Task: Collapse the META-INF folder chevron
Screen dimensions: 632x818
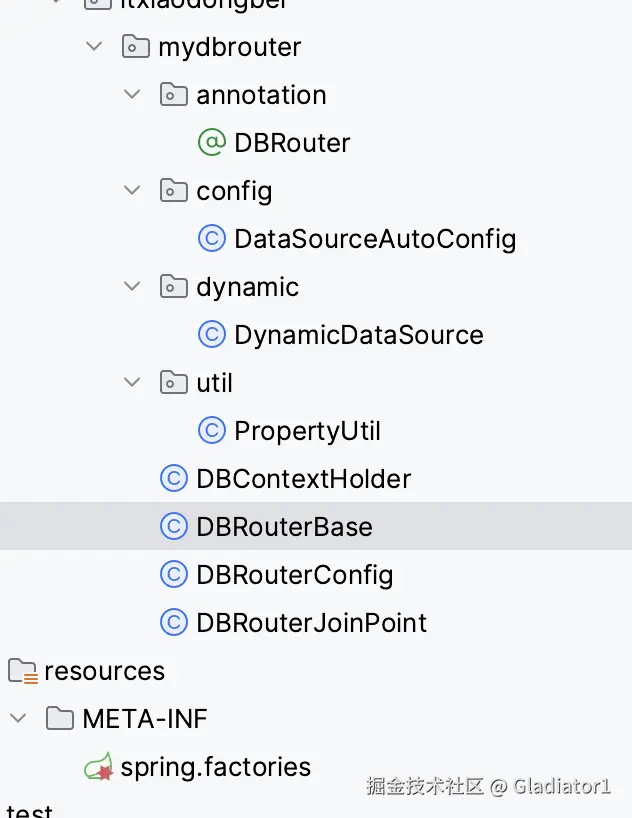Action: (x=19, y=719)
